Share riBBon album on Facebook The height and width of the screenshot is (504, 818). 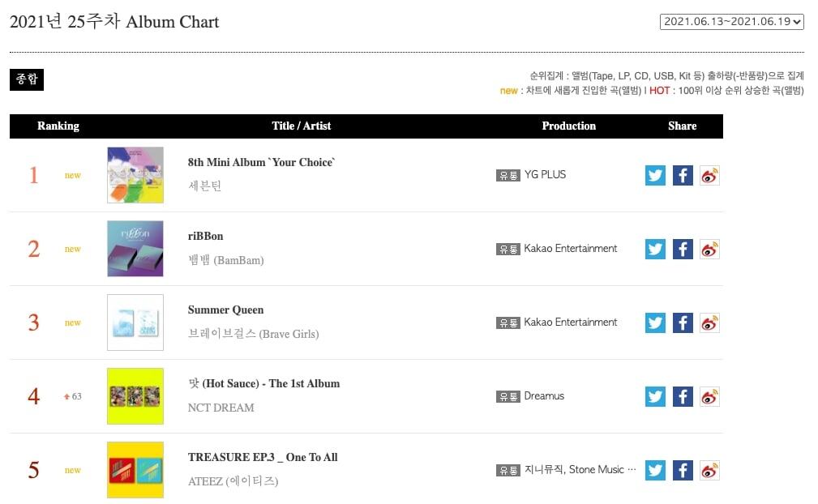tap(683, 249)
